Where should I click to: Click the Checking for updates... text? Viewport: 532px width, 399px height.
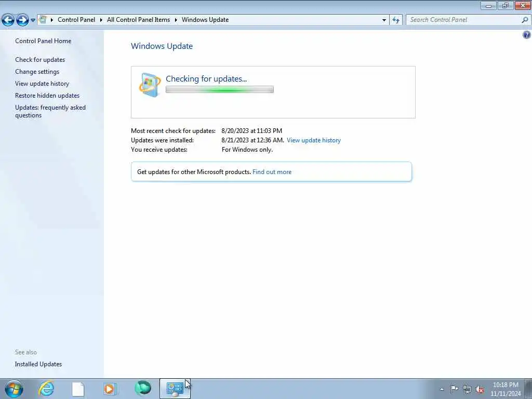pyautogui.click(x=206, y=79)
